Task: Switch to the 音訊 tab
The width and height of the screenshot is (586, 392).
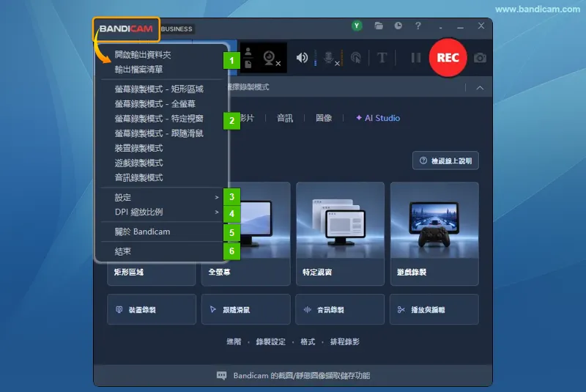Action: [285, 118]
